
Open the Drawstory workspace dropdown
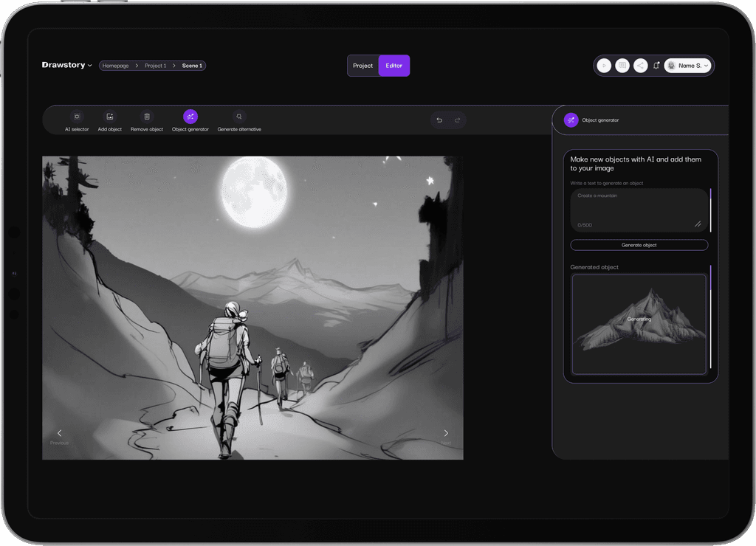67,65
